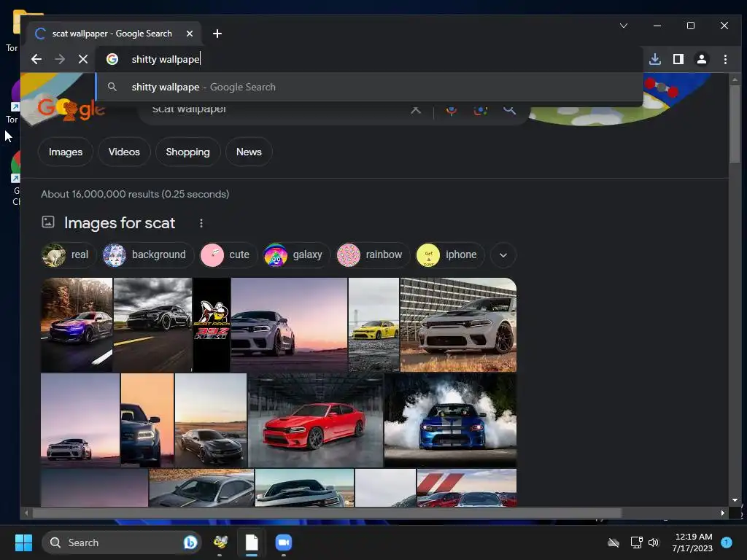The height and width of the screenshot is (560, 747).
Task: Open the Scat Pack 392 HEMI logo thumbnail
Action: point(212,324)
